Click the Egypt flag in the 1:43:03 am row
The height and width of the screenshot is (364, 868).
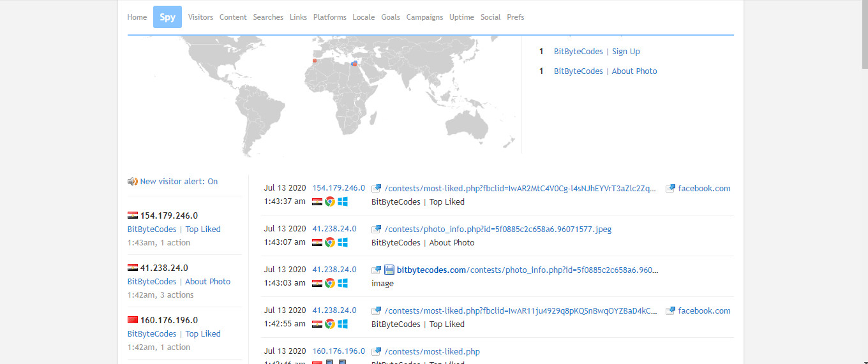317,284
